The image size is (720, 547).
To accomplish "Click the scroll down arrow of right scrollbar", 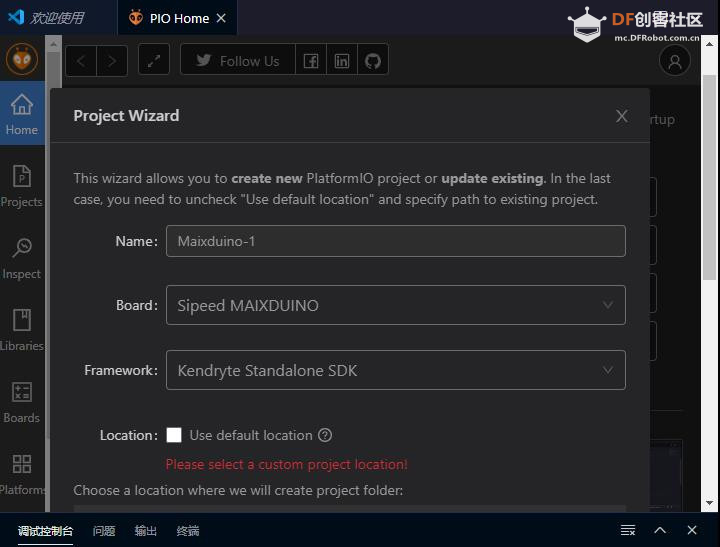I will tap(709, 503).
